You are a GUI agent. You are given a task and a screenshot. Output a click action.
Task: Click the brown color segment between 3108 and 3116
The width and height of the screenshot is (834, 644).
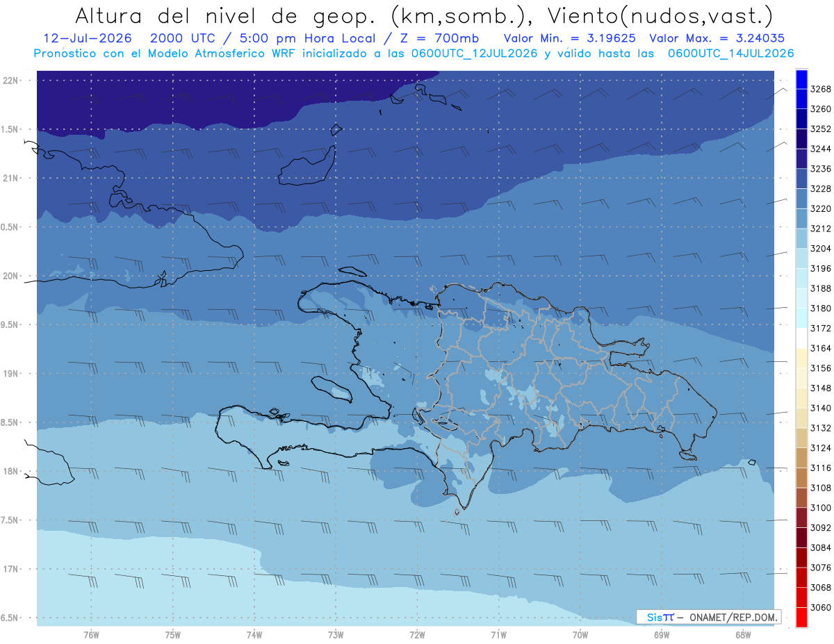(801, 478)
